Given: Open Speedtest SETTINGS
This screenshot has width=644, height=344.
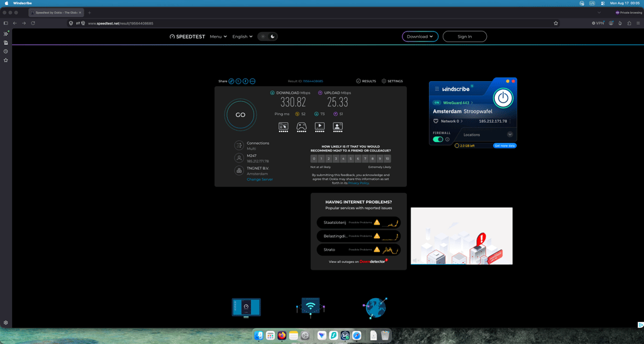Looking at the screenshot, I should click(392, 81).
